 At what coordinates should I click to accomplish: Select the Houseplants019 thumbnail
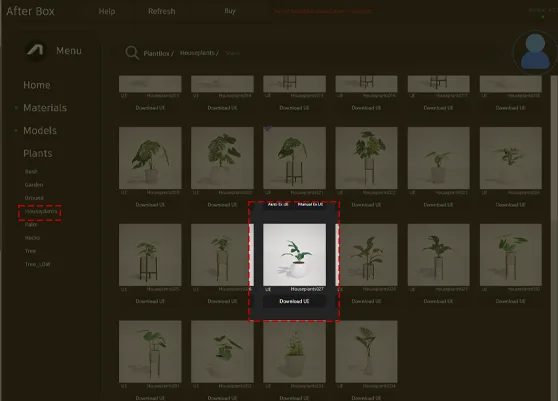point(150,158)
